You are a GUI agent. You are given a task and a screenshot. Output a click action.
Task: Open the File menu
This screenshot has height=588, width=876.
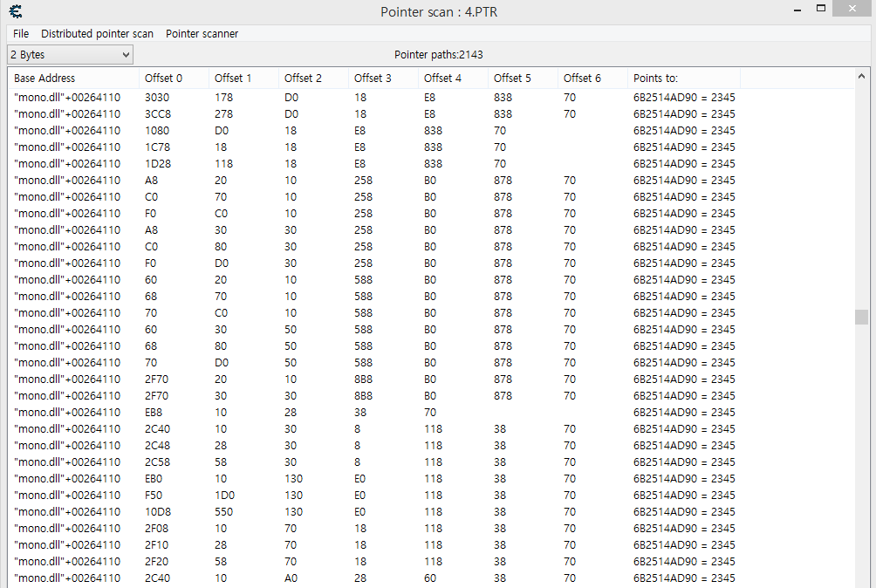coord(21,33)
